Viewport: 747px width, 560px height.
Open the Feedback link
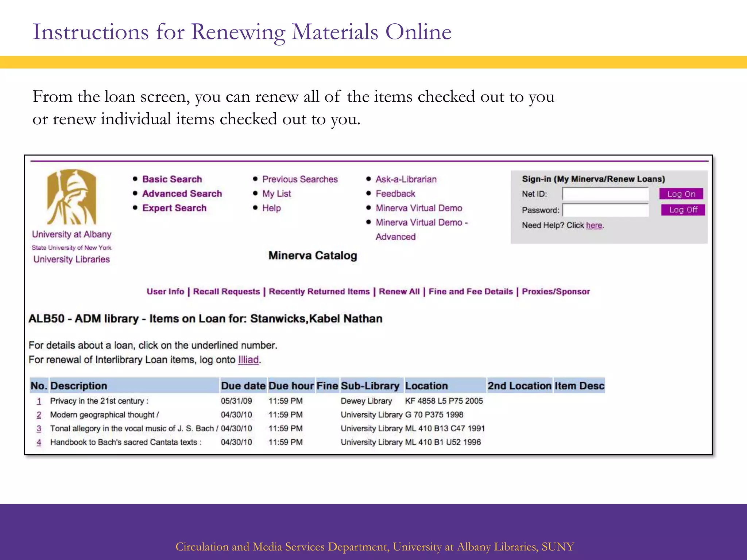(395, 194)
